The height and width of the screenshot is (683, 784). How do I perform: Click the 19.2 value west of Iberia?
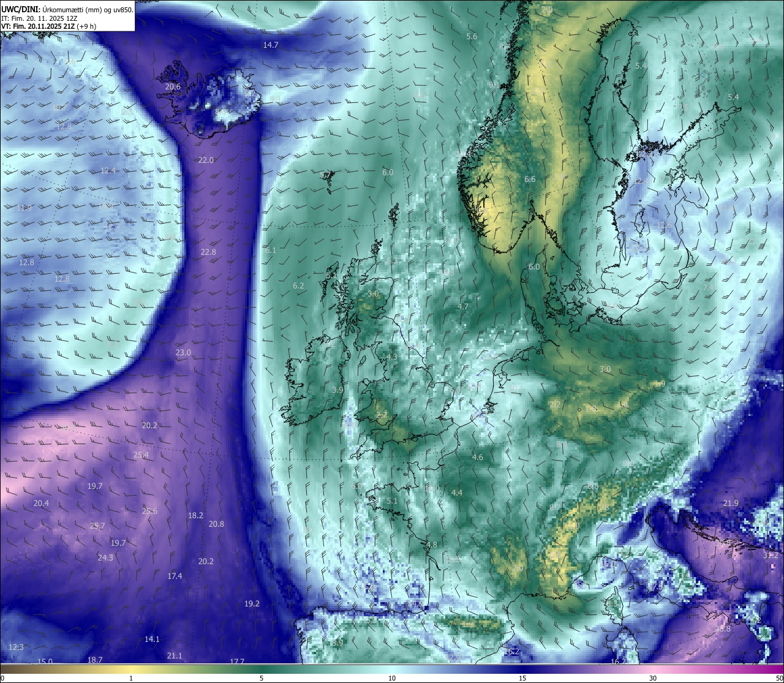[x=252, y=604]
